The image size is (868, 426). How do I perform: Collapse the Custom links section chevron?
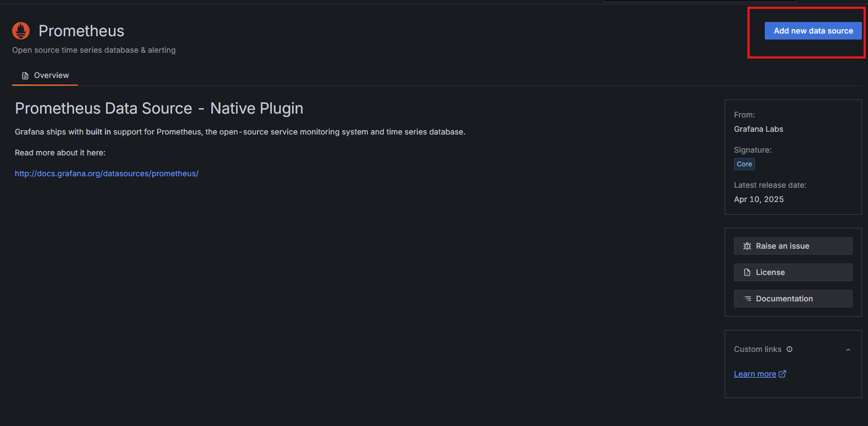coord(848,350)
